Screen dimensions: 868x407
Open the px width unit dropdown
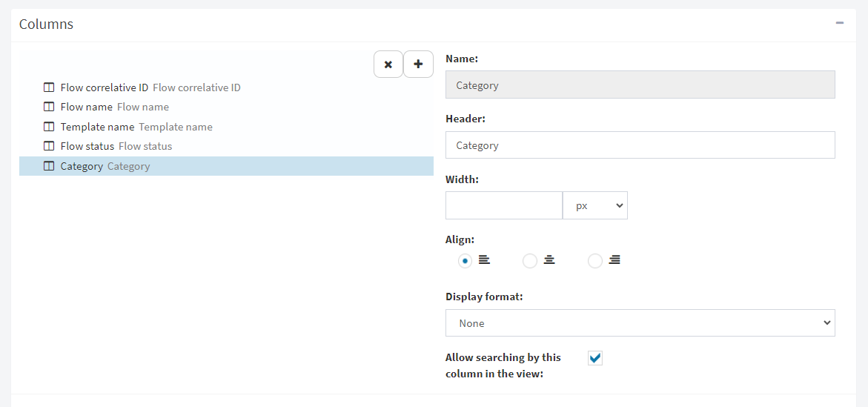pyautogui.click(x=595, y=205)
